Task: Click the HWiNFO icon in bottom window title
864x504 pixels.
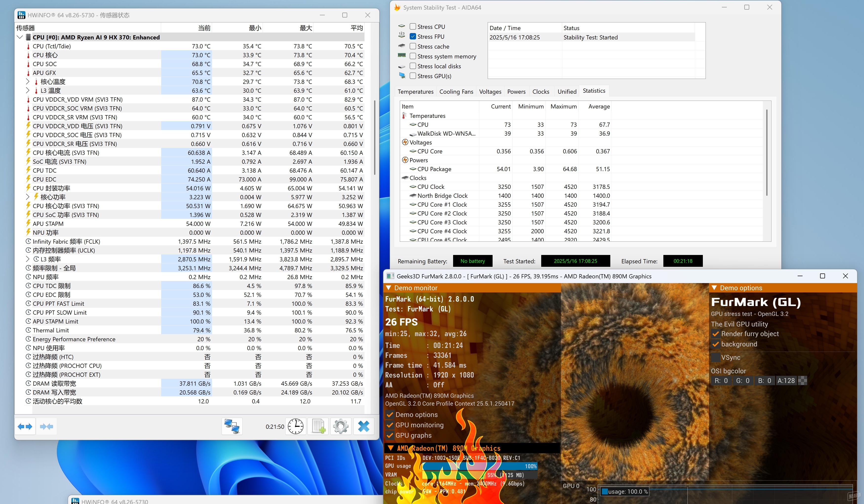Action: (75, 501)
